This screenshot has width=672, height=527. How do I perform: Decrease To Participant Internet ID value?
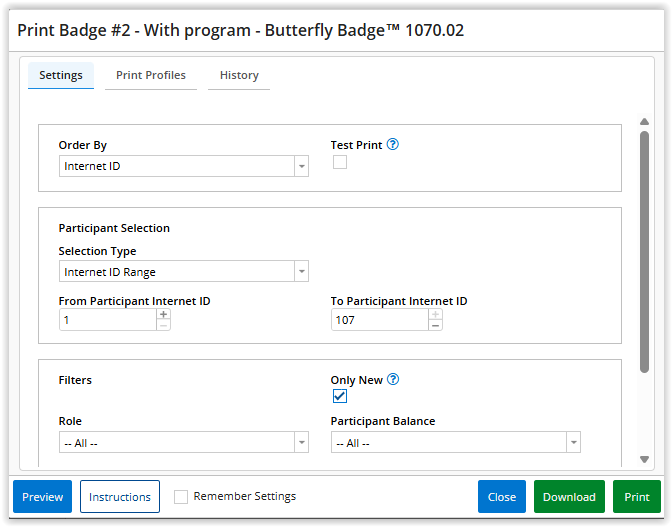(435, 325)
